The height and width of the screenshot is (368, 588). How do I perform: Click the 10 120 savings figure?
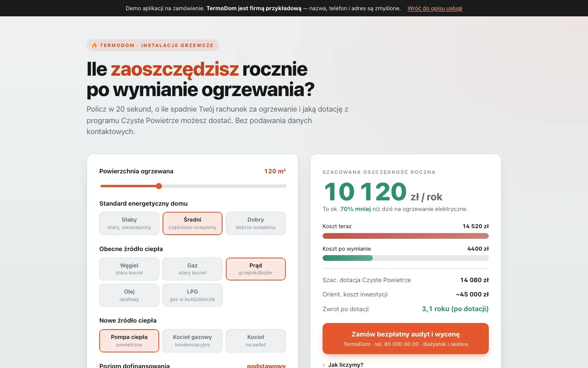(365, 192)
